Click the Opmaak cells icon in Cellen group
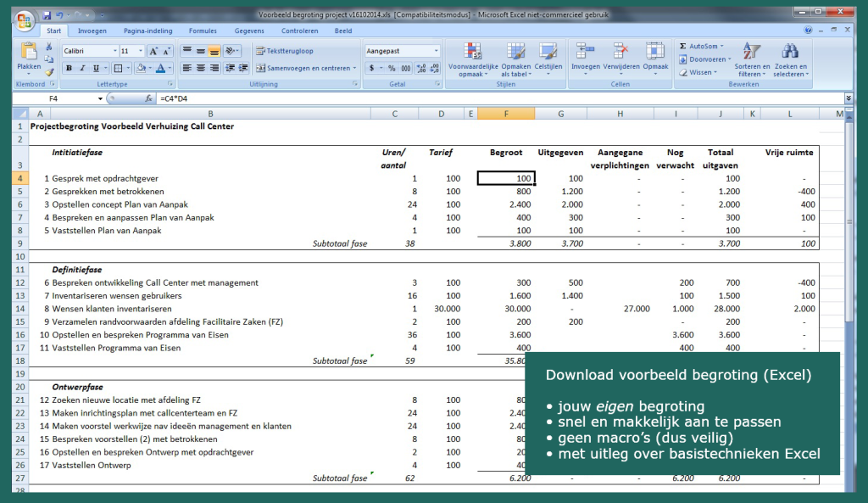 tap(655, 51)
